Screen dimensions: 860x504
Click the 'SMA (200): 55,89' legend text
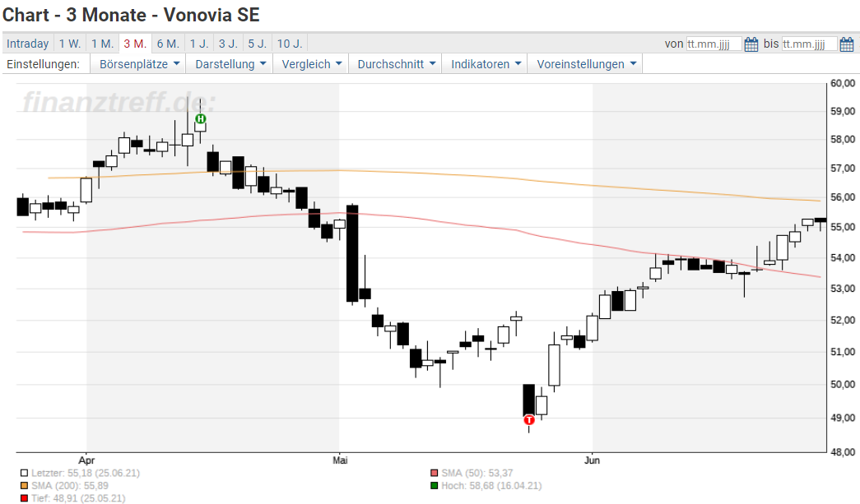pos(70,485)
